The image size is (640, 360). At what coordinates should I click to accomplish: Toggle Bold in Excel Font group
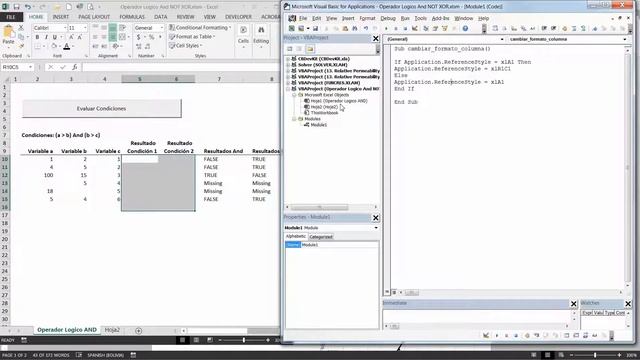37,37
